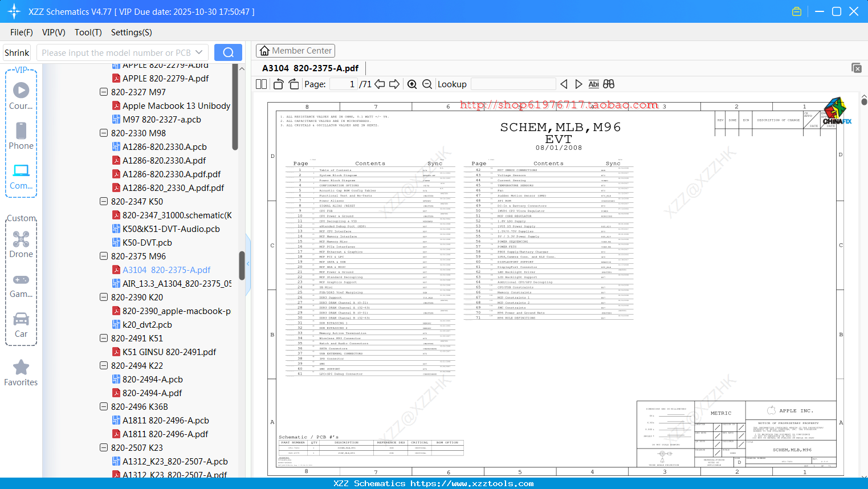Open k20_dvt2.pcb file

point(142,324)
